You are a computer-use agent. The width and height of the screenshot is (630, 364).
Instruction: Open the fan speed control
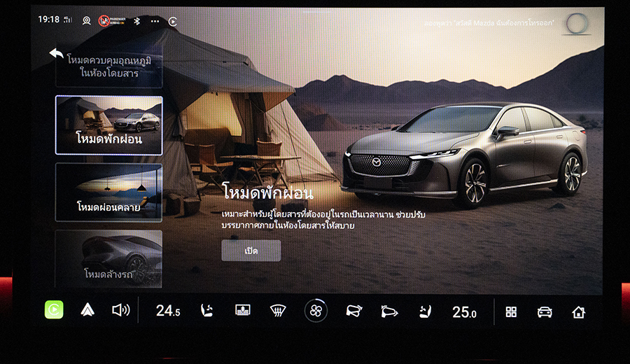tap(316, 311)
